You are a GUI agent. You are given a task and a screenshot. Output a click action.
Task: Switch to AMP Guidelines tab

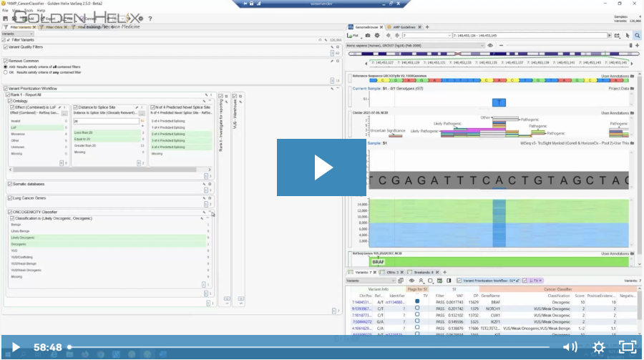coord(404,27)
